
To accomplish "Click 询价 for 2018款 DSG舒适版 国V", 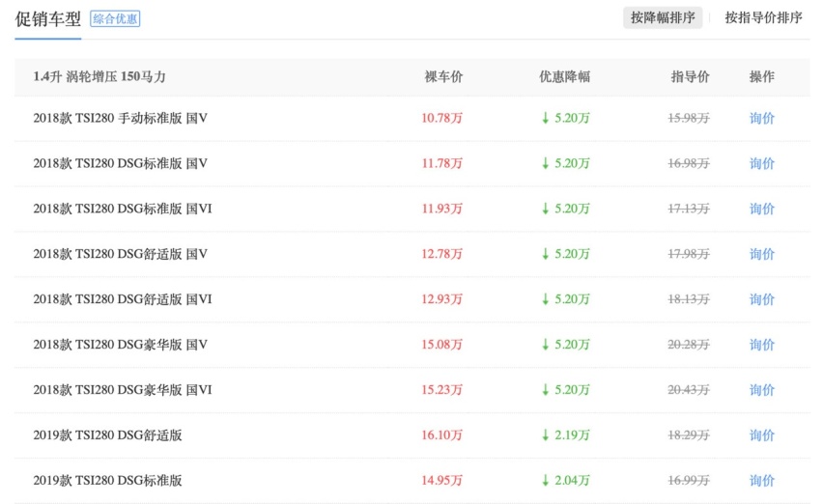I will coord(761,254).
